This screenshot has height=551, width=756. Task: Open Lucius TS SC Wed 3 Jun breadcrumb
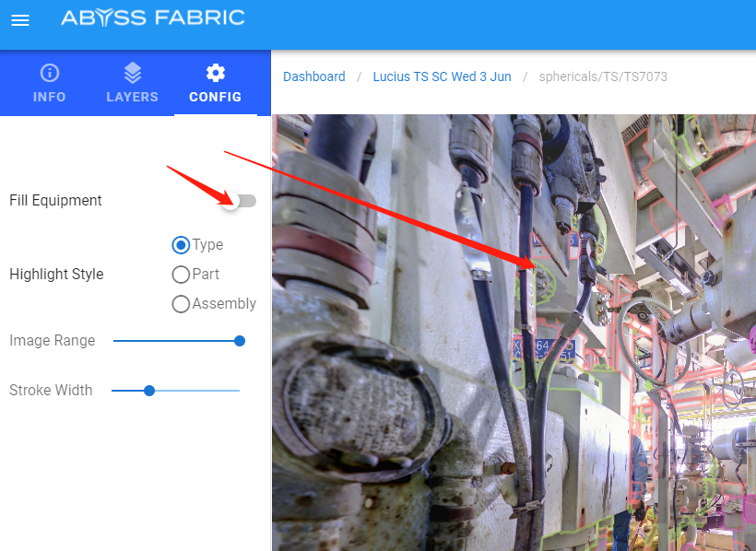pos(442,76)
